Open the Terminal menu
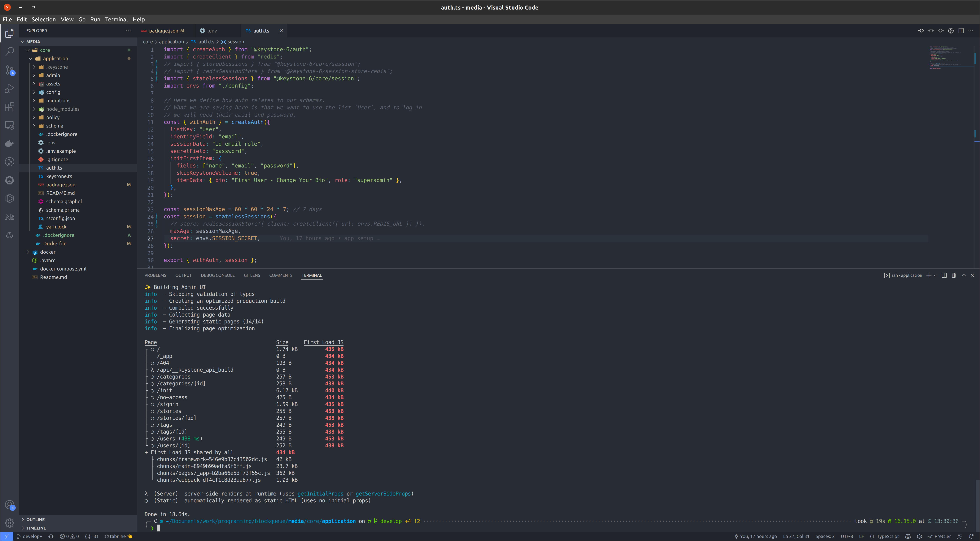The width and height of the screenshot is (980, 541). pyautogui.click(x=116, y=19)
